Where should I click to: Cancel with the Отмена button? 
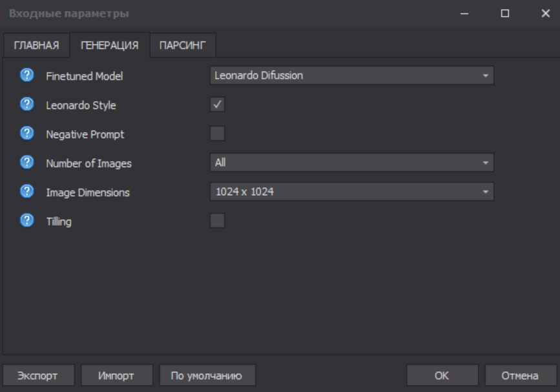(521, 375)
